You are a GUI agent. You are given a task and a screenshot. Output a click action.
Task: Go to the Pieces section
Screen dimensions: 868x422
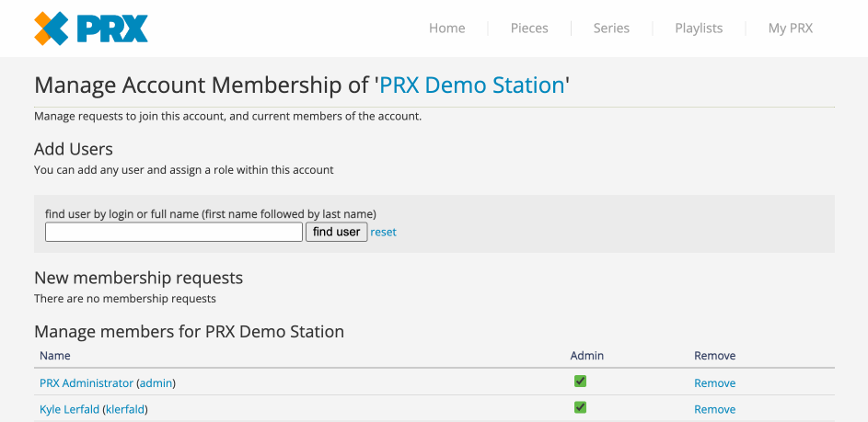click(x=529, y=29)
